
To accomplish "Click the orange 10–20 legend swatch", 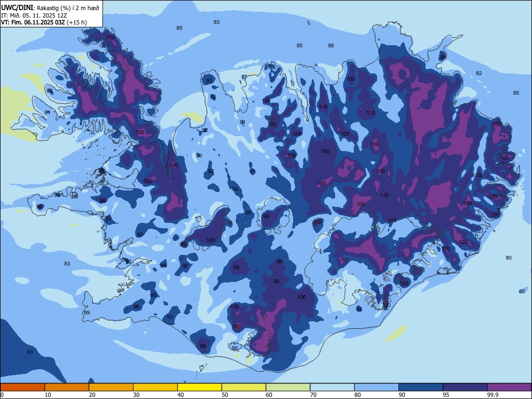I will [x=67, y=387].
